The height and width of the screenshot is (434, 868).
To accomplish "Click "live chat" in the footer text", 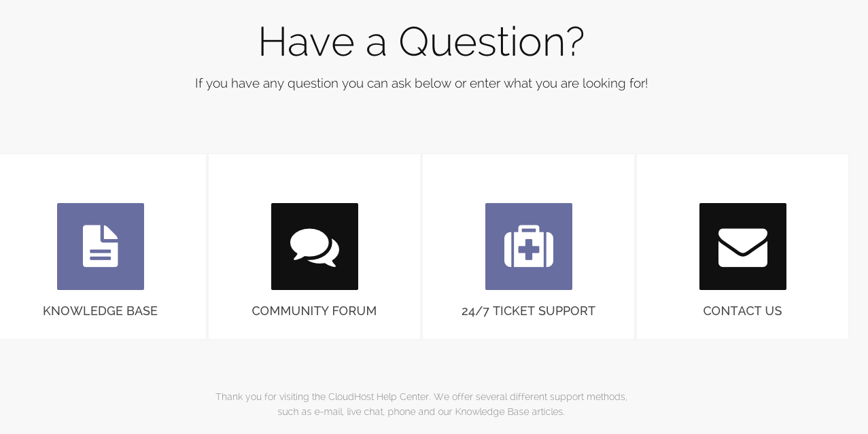I will 365,412.
